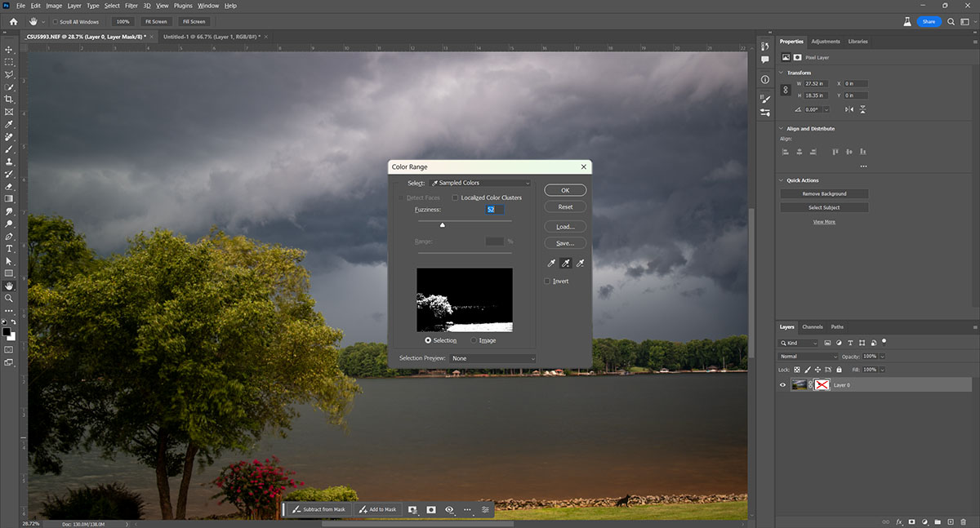Select the Horizontal Type tool

(9, 249)
